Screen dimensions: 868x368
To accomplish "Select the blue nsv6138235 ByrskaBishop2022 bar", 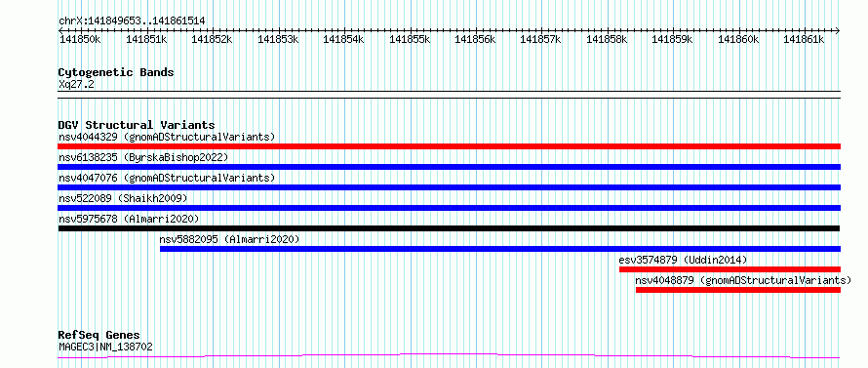I will click(x=449, y=167).
